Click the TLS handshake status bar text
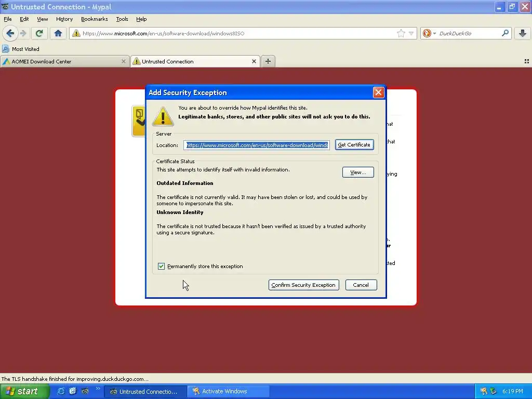This screenshot has height=399, width=532. [x=75, y=379]
